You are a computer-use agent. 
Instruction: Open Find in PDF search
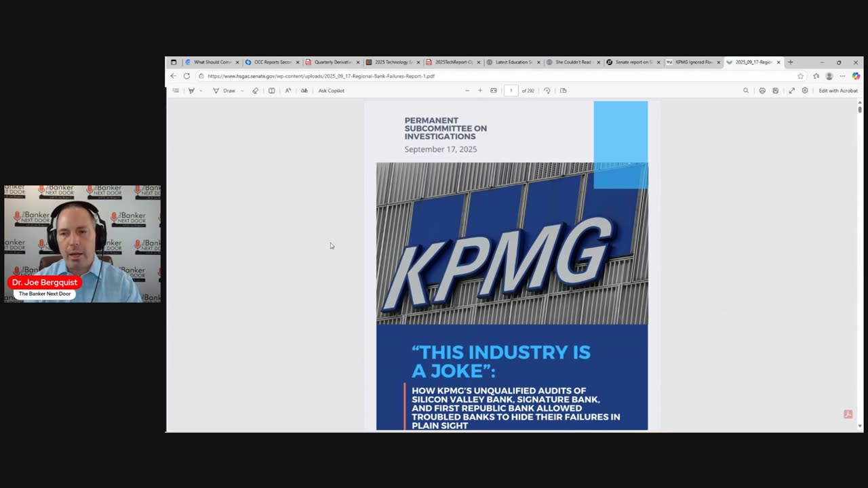click(x=746, y=90)
